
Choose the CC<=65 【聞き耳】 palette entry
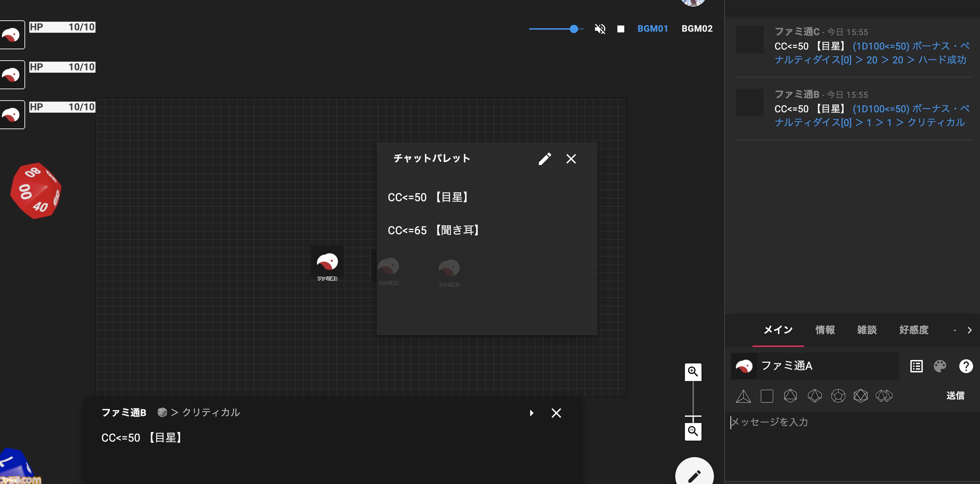click(x=487, y=230)
